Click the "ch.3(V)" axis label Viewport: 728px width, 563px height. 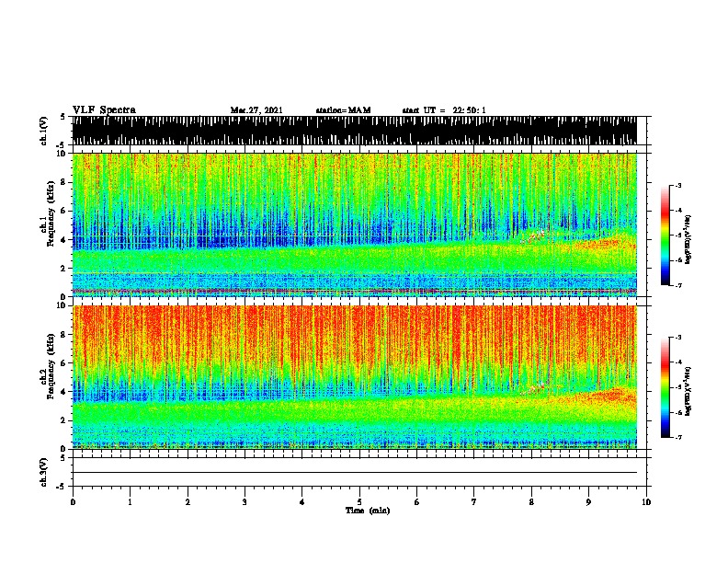coord(44,472)
